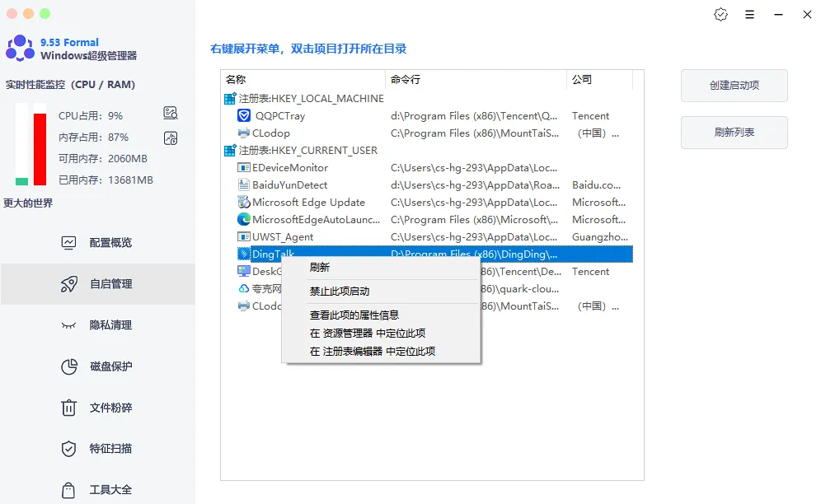The width and height of the screenshot is (821, 504).
Task: Click the macOS-style green window dot
Action: [45, 14]
